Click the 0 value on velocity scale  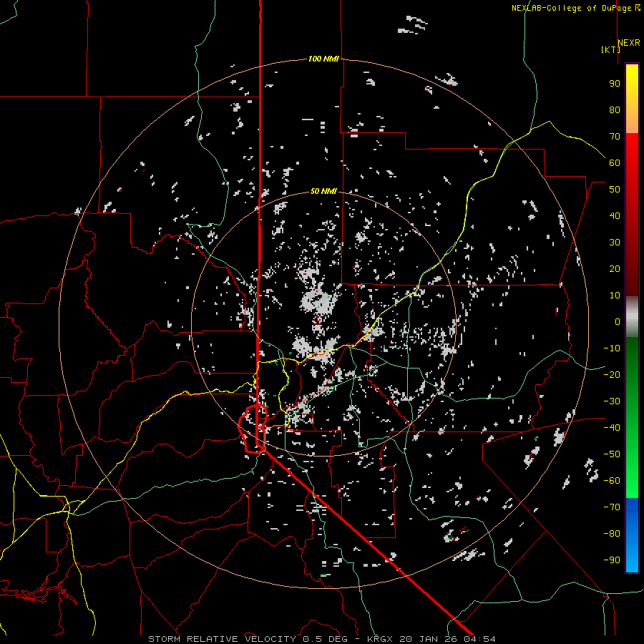[618, 322]
